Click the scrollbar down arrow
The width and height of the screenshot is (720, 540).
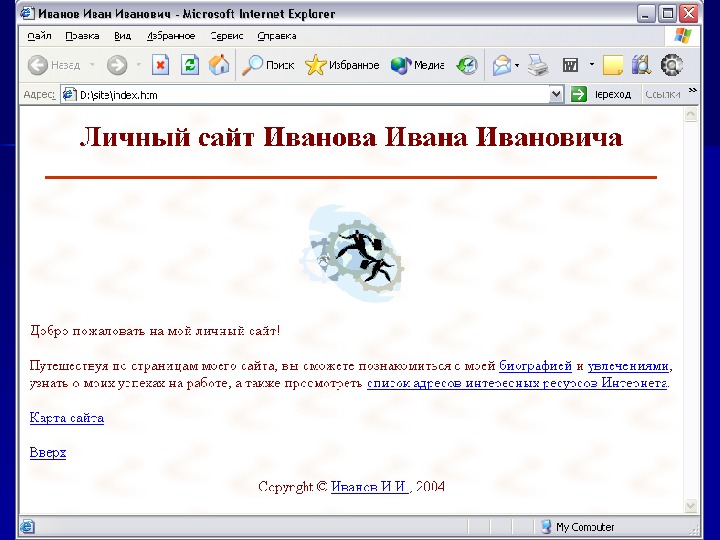(691, 506)
